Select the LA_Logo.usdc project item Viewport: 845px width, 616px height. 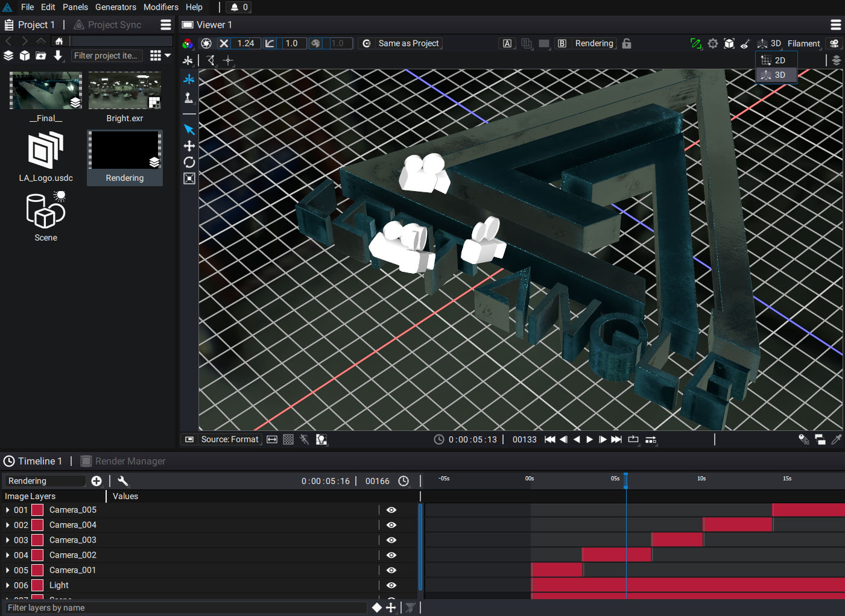[x=46, y=157]
